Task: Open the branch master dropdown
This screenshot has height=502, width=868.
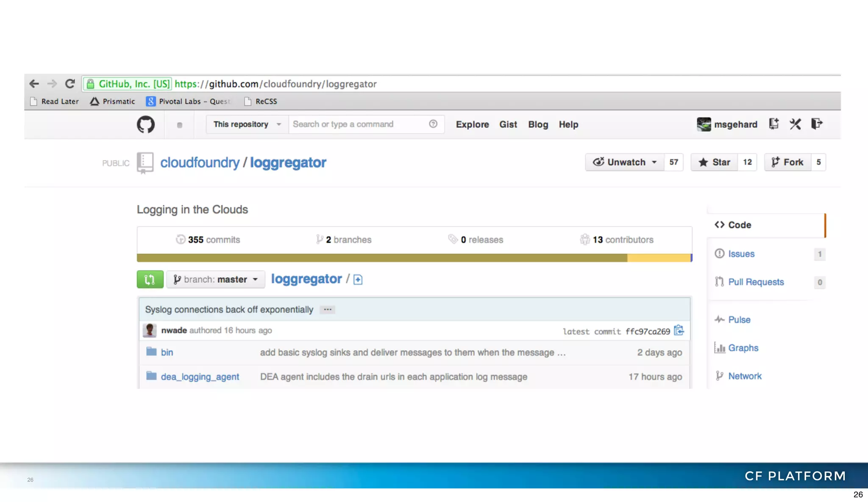Action: point(216,279)
